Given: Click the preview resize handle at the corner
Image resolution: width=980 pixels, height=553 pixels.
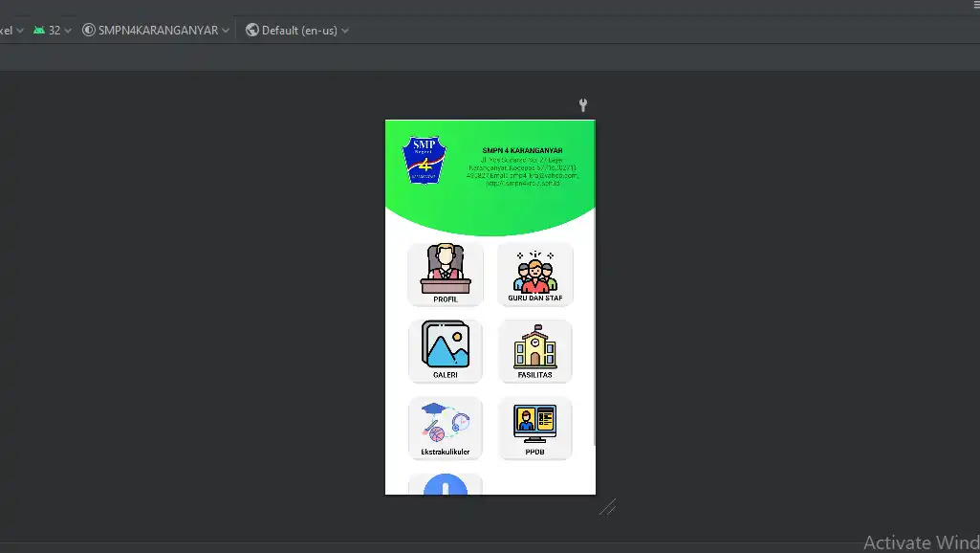Looking at the screenshot, I should [607, 507].
